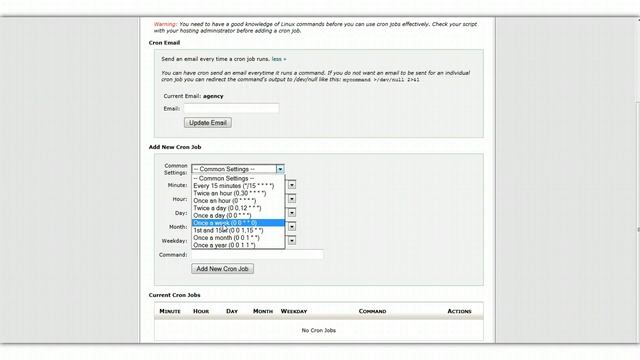Image resolution: width=640 pixels, height=360 pixels.
Task: Open the Minute dropdown arrow
Action: 292,185
